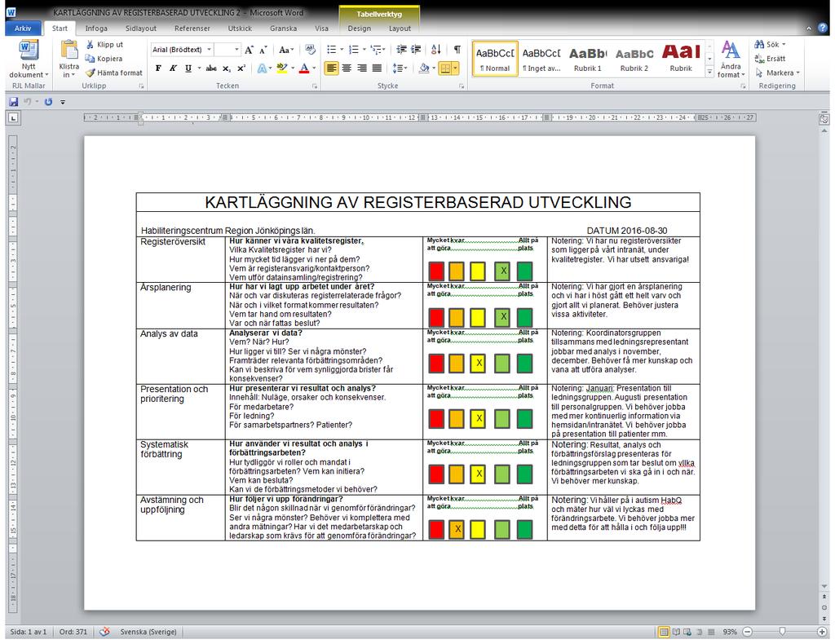Click the Sök search button
This screenshot has width=835, height=644.
[770, 45]
